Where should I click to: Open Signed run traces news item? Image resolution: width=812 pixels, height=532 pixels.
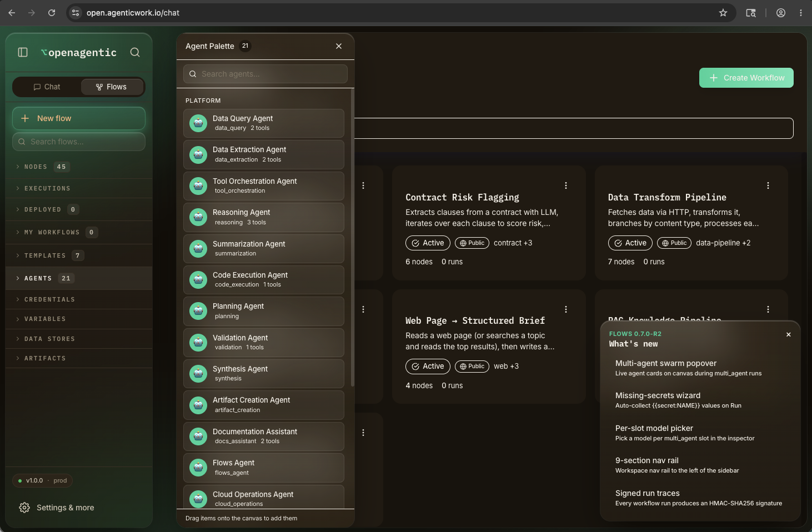pyautogui.click(x=700, y=498)
